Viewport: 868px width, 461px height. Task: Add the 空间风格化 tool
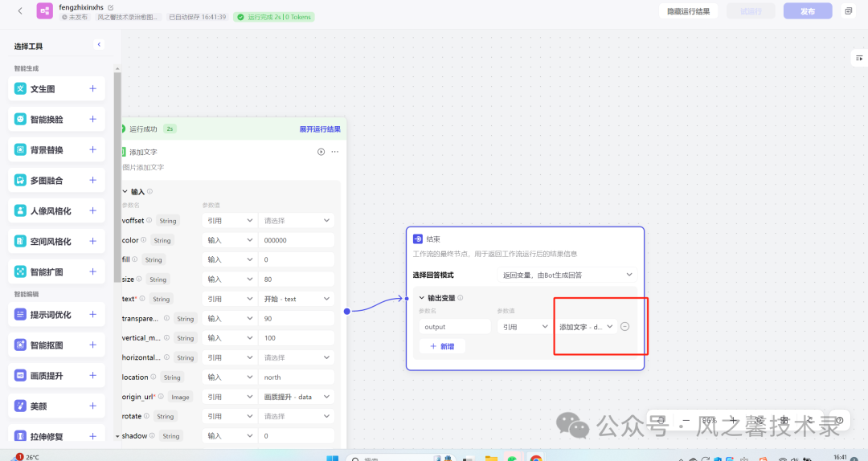point(93,241)
